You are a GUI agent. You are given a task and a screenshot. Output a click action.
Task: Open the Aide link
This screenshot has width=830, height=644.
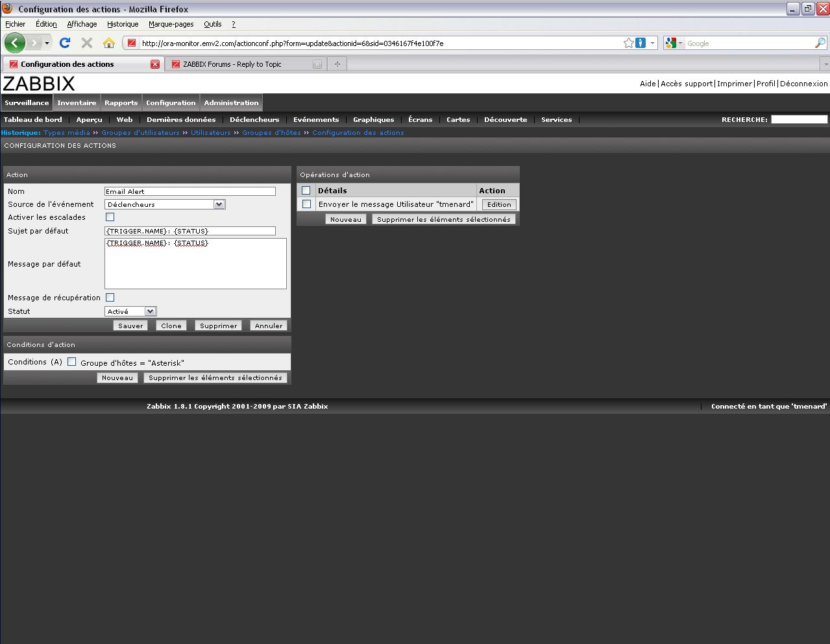tap(648, 84)
